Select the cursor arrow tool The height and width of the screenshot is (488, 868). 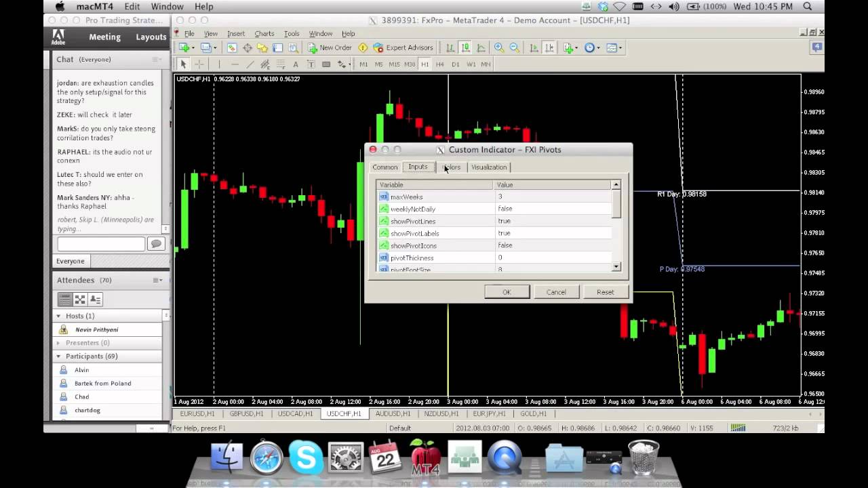tap(183, 64)
